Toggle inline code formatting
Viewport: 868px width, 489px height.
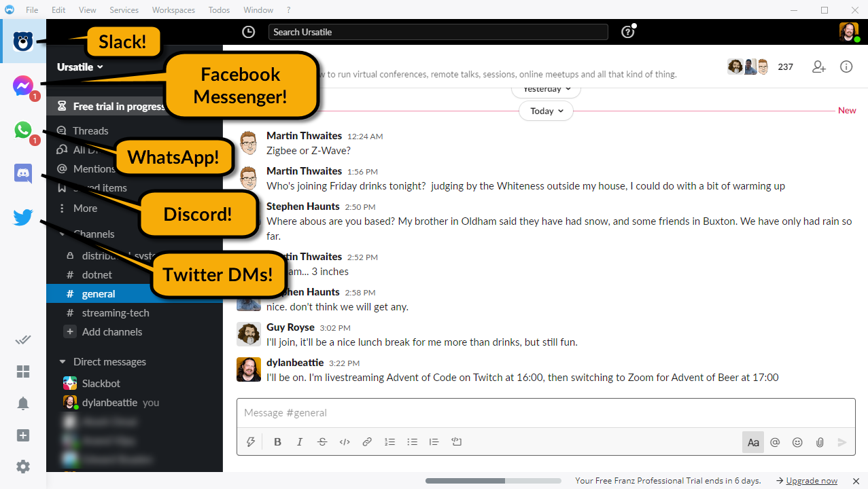click(345, 442)
